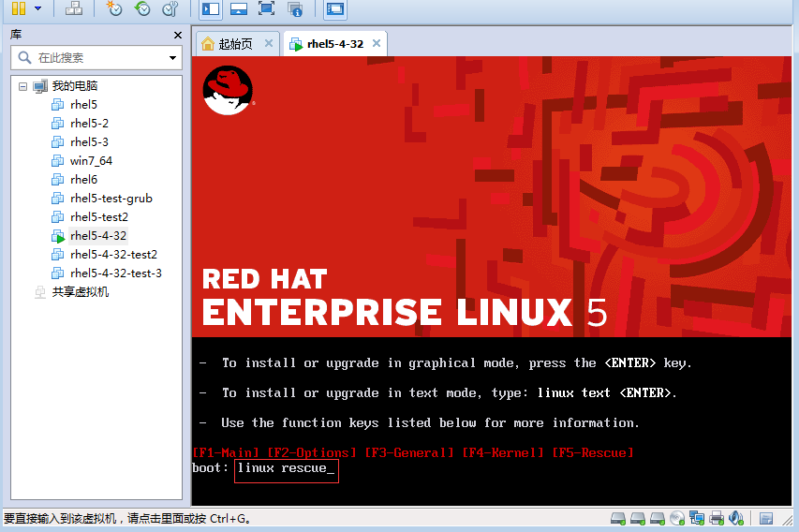Toggle the thumbnail bar view
The height and width of the screenshot is (532, 799).
pyautogui.click(x=239, y=8)
